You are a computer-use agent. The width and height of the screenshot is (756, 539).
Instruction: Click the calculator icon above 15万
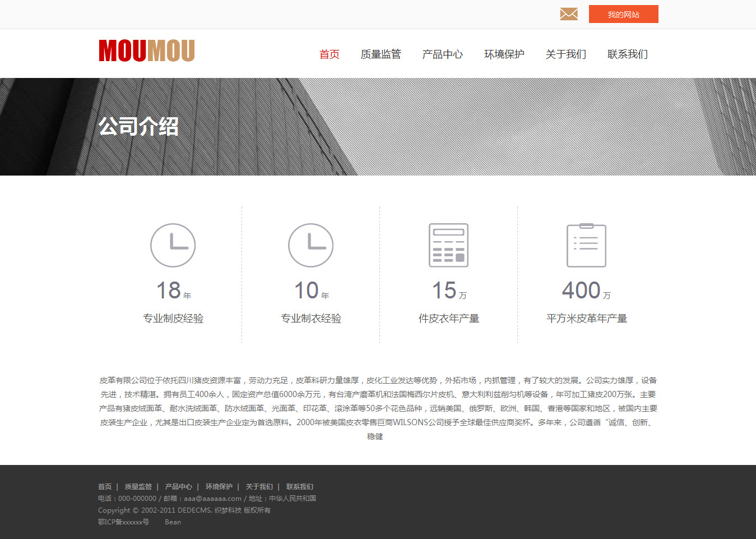click(x=448, y=246)
